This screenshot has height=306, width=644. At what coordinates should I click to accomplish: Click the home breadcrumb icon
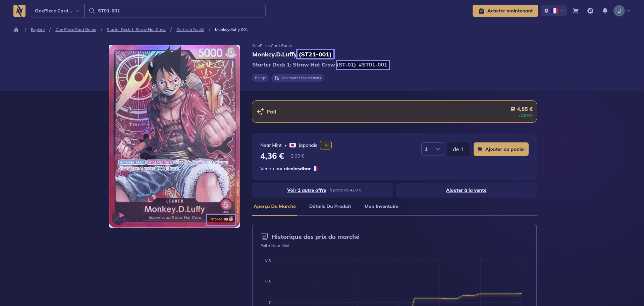coord(16,30)
